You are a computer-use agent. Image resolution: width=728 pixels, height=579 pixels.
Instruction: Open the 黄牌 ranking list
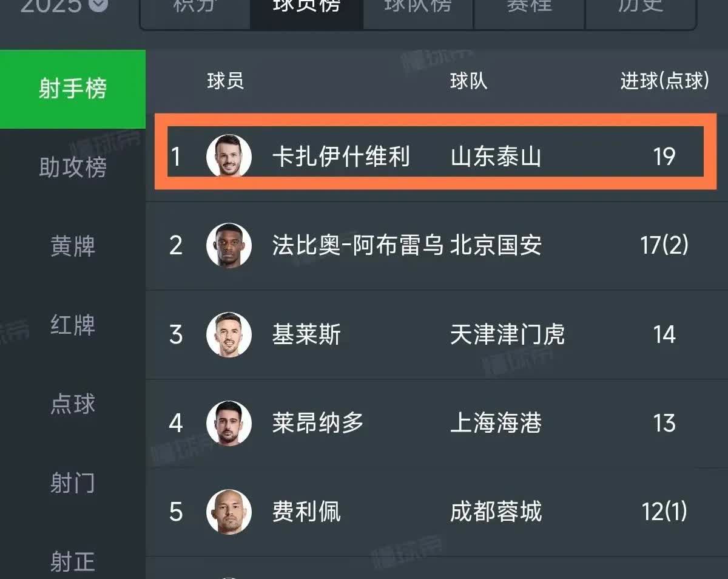tap(73, 247)
